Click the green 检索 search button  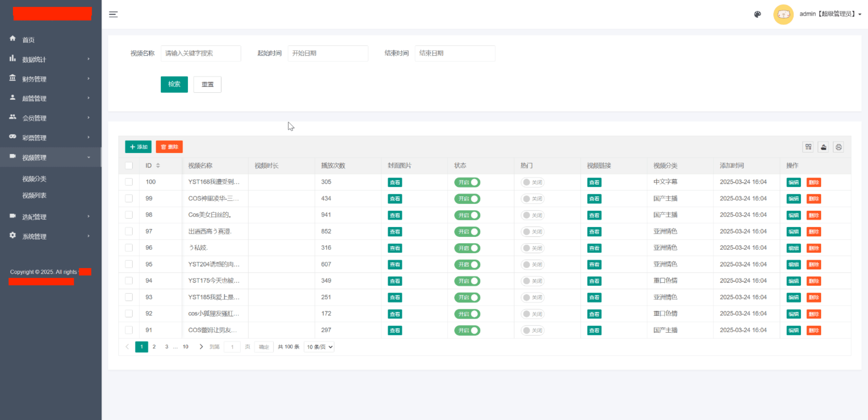tap(174, 84)
